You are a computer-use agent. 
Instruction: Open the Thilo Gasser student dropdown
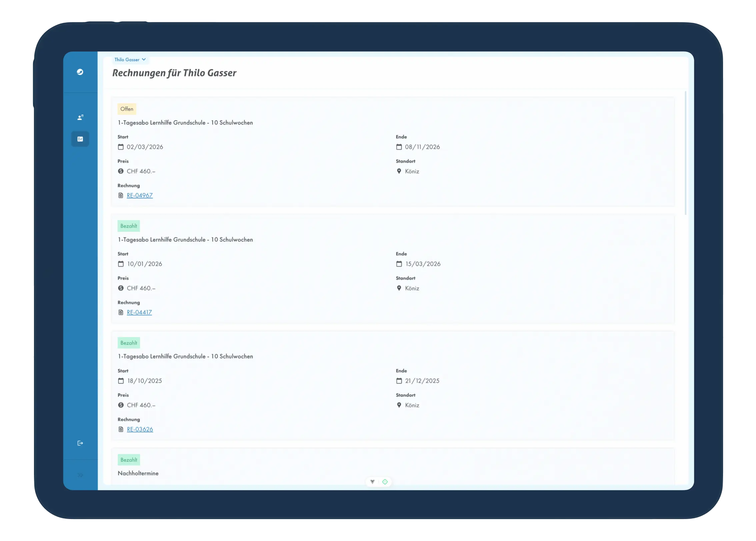pyautogui.click(x=127, y=60)
